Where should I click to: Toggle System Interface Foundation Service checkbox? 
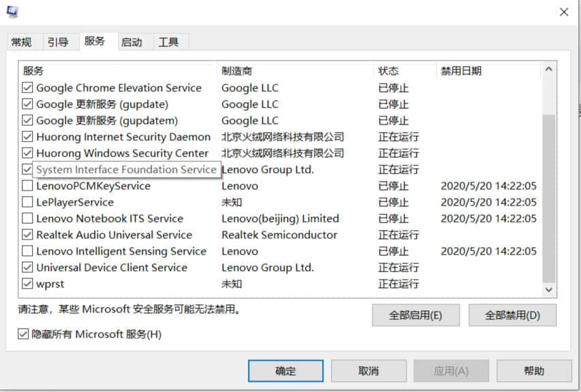pyautogui.click(x=27, y=169)
